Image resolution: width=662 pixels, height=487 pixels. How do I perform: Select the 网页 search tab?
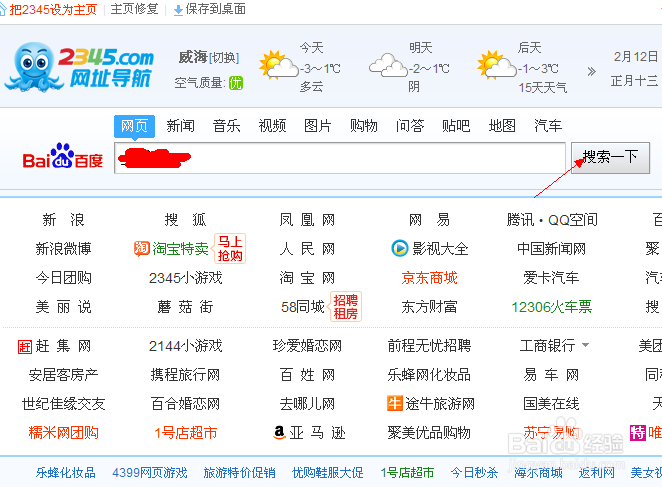134,126
